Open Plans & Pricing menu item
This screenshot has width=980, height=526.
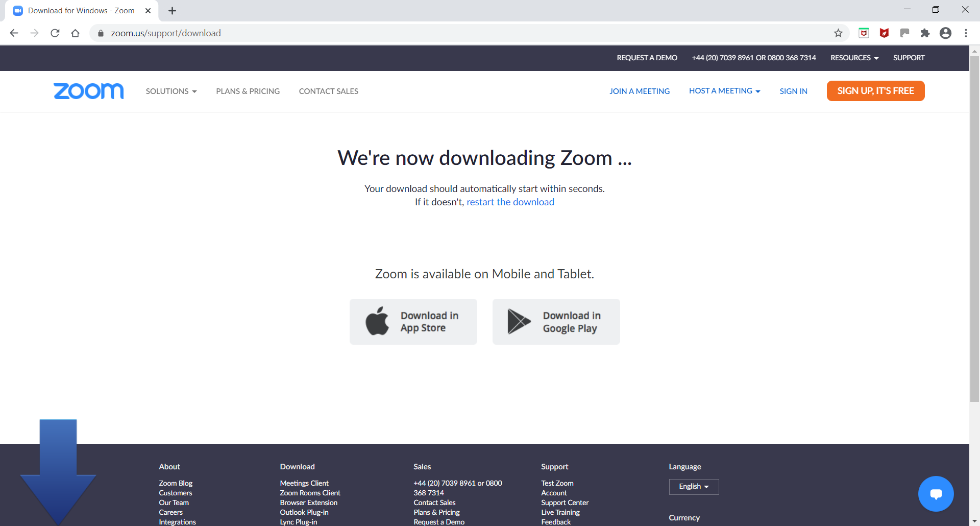[x=248, y=91]
